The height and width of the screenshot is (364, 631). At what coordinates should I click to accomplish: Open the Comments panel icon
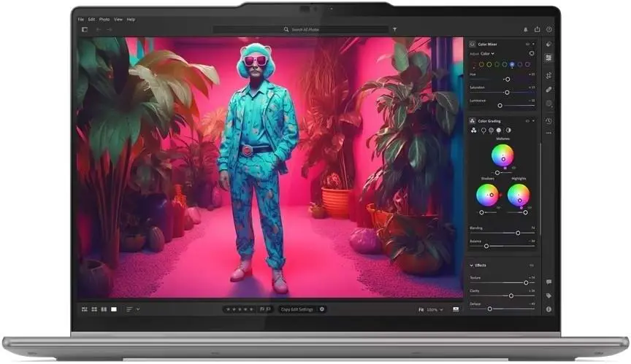[549, 282]
